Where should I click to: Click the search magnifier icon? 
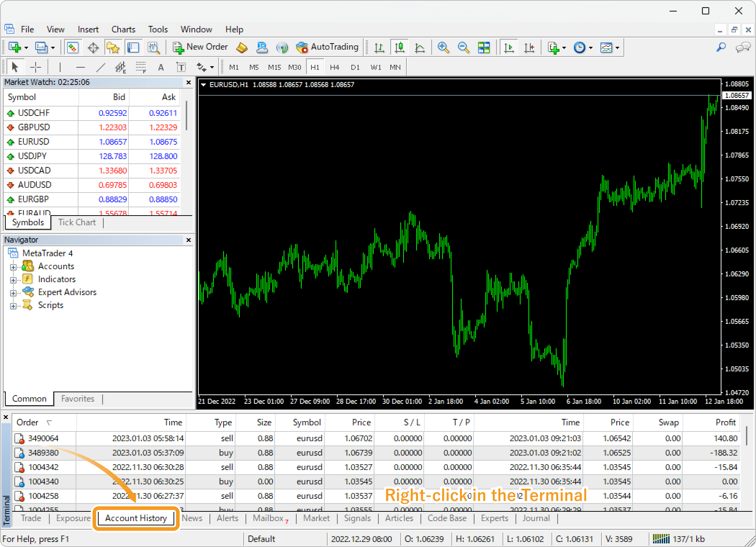tap(721, 47)
